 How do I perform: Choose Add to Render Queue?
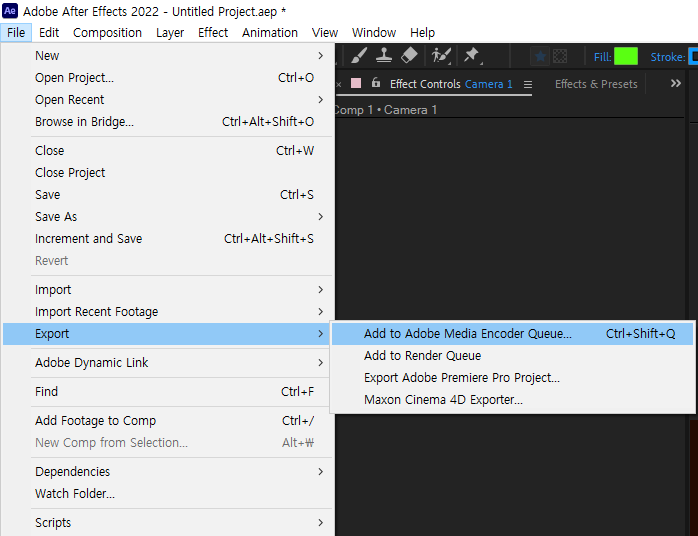tap(512, 356)
